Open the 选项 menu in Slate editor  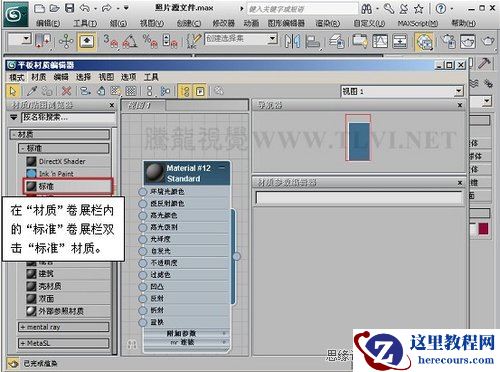128,77
